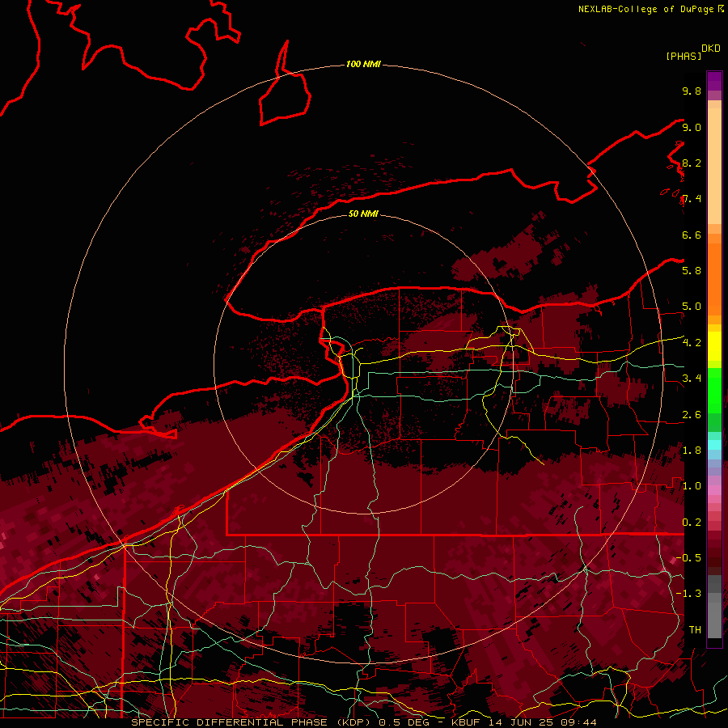Click the 0.2 scale value
728x728 pixels.
click(x=692, y=523)
